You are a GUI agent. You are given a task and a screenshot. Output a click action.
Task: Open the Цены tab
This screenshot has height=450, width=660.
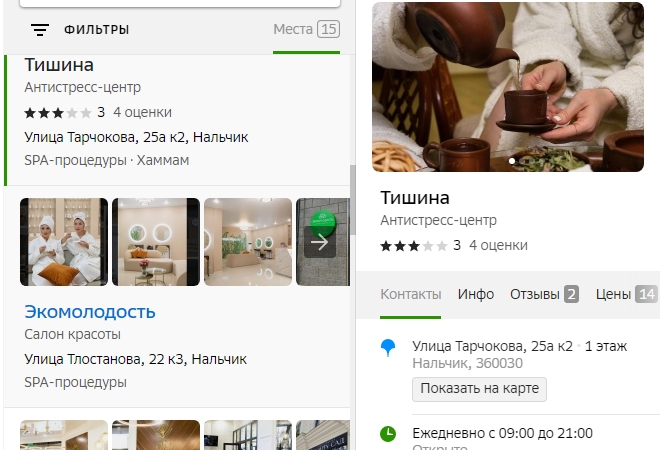[626, 294]
